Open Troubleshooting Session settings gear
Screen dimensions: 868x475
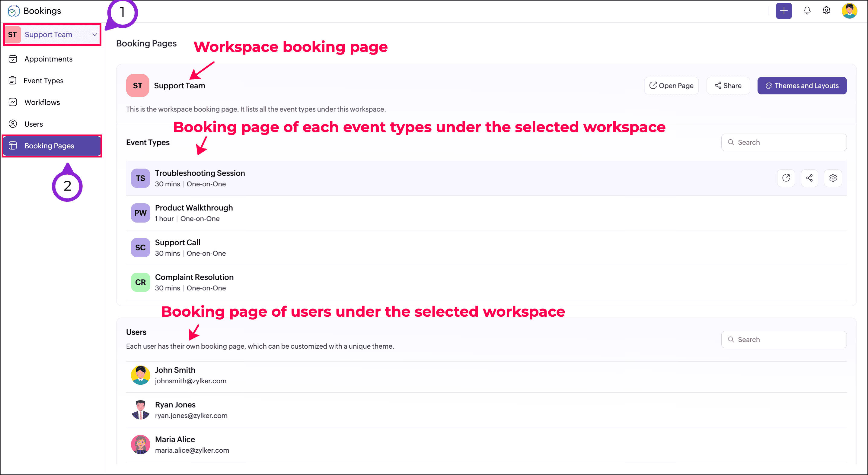point(833,178)
